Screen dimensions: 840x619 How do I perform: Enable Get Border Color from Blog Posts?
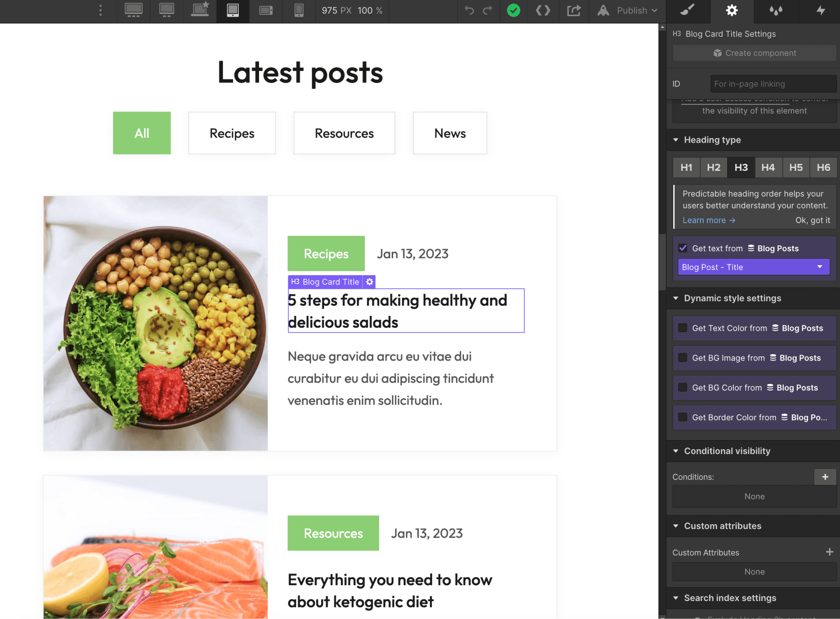tap(683, 417)
